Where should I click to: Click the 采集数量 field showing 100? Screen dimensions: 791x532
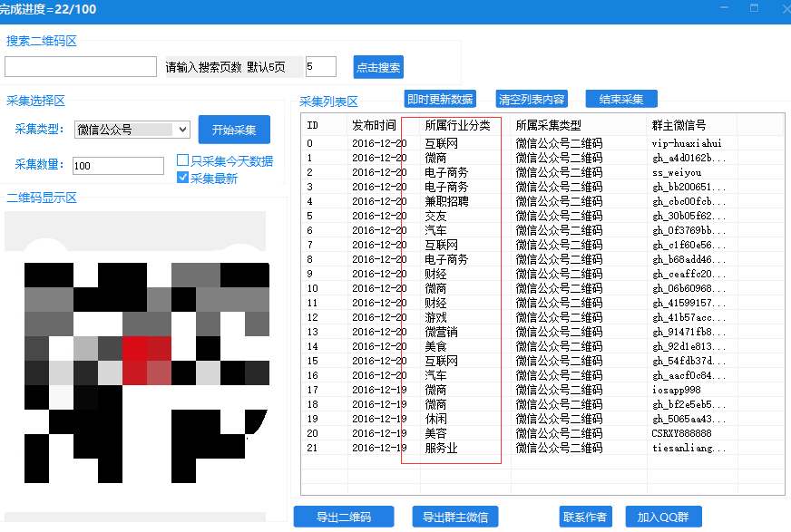[118, 166]
